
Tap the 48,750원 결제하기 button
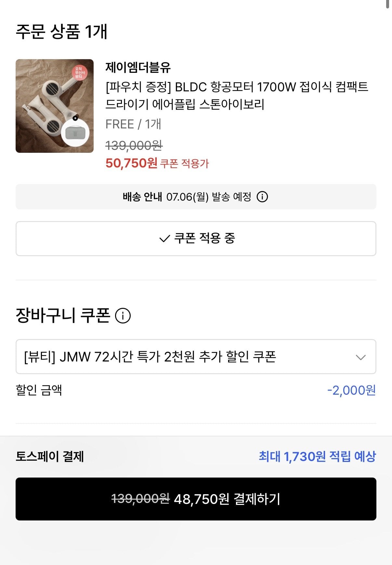(x=196, y=499)
